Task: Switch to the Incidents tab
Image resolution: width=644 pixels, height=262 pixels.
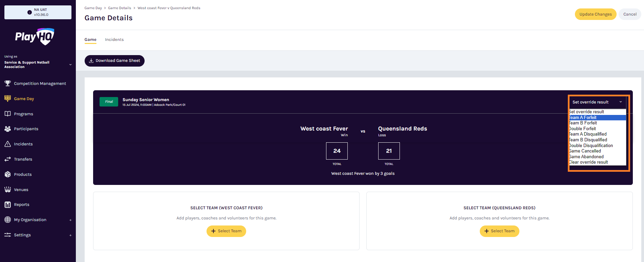Action: [114, 40]
